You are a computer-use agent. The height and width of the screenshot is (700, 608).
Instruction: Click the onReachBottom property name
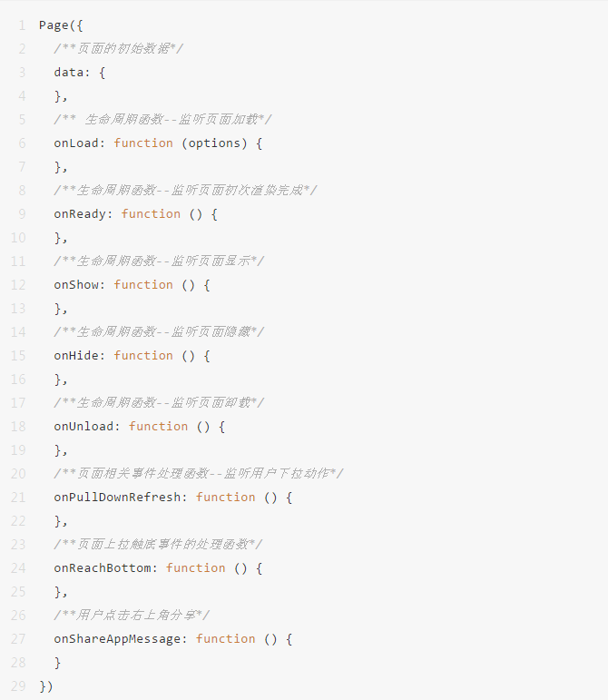[x=102, y=568]
